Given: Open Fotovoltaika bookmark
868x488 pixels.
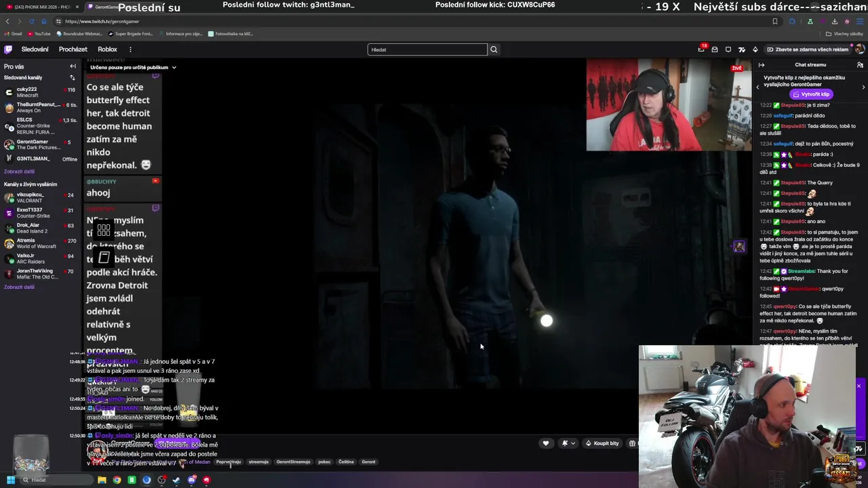Looking at the screenshot, I should click(x=231, y=34).
